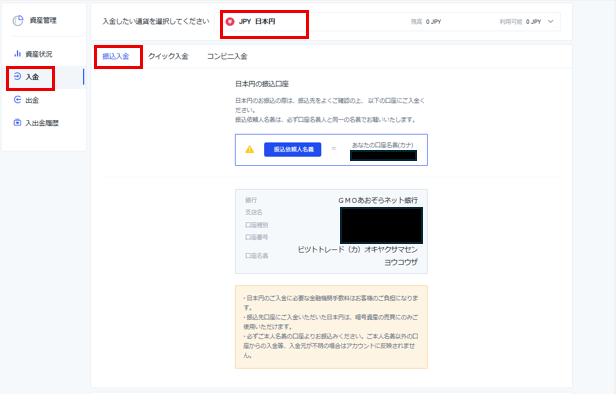Click the 残高 0 JPY balance text
This screenshot has height=394, width=616.
426,22
